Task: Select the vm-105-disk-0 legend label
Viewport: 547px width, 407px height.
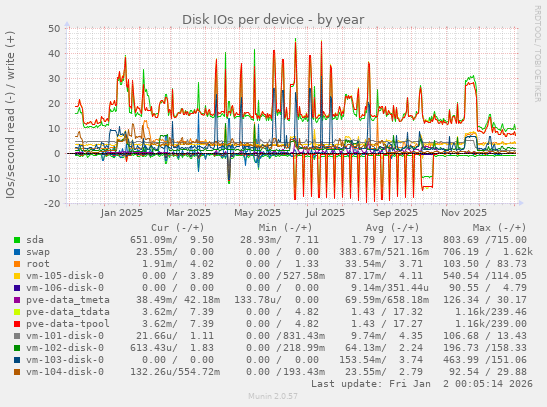Action: click(65, 276)
